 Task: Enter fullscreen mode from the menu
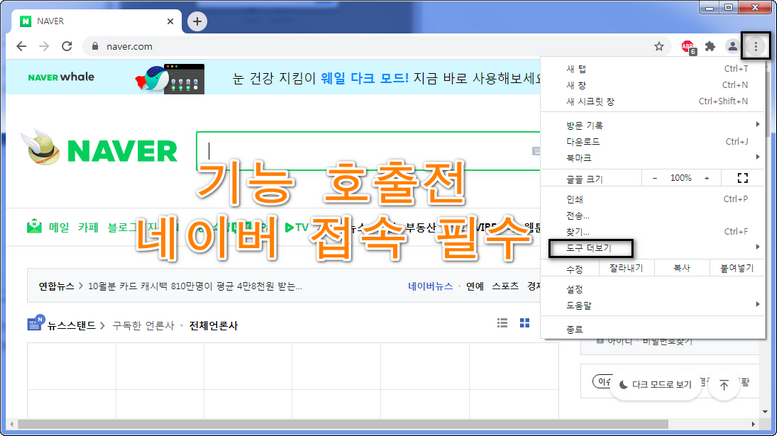tap(742, 178)
